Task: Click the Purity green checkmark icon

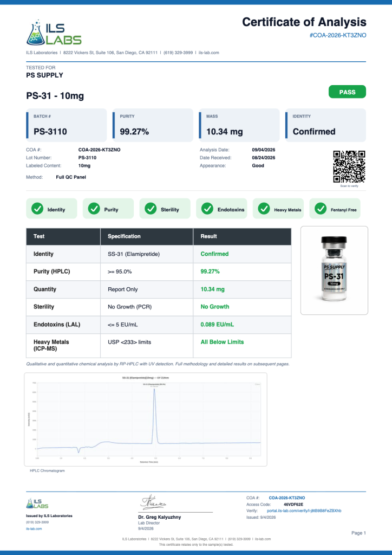Action: tap(94, 209)
